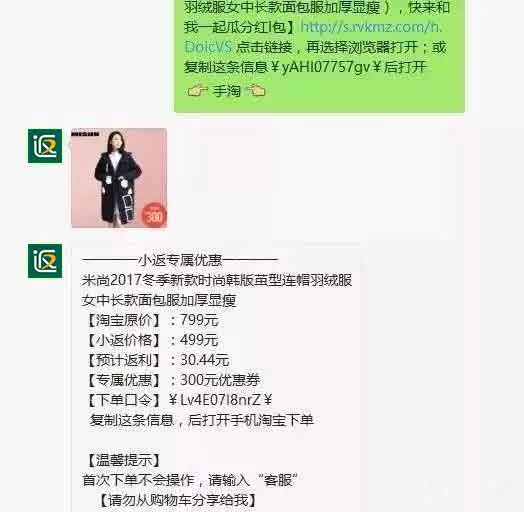
Task: Tap the red 300 badge on product image
Action: [154, 216]
